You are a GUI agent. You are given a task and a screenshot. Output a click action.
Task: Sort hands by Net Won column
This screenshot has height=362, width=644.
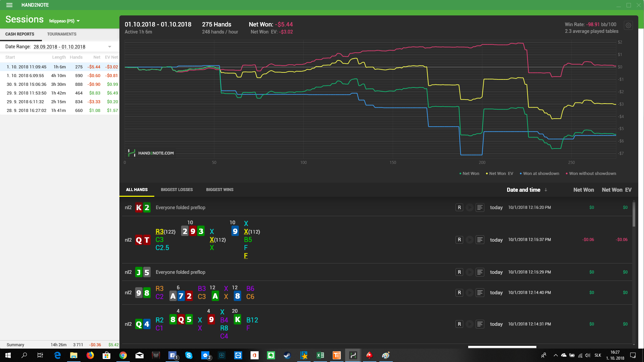[584, 190]
